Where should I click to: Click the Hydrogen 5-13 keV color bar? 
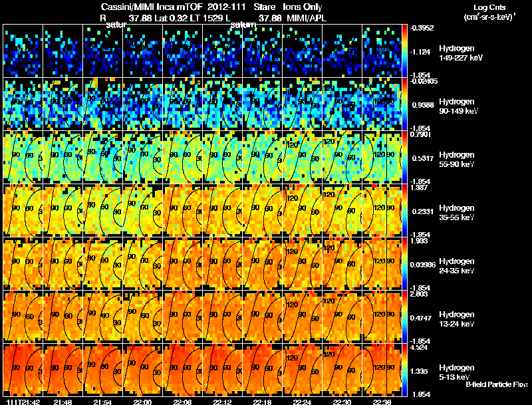click(x=404, y=370)
